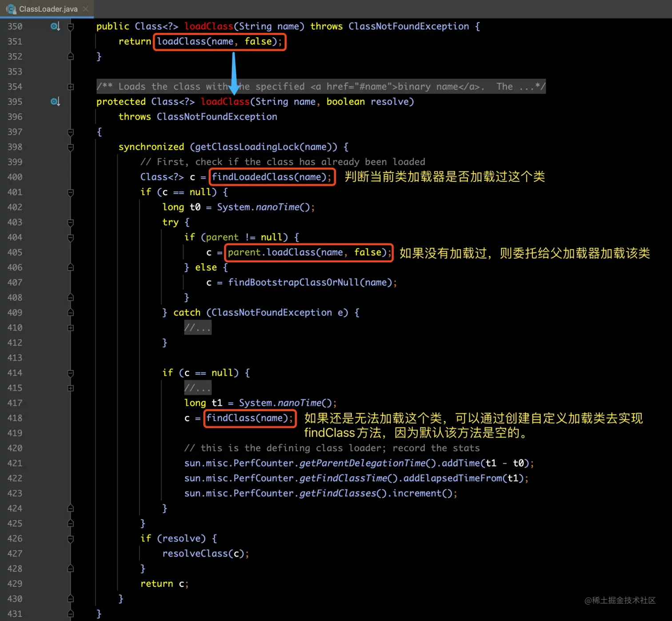Click the overridden-method gutter icon on line 350
This screenshot has width=672, height=621.
(55, 26)
